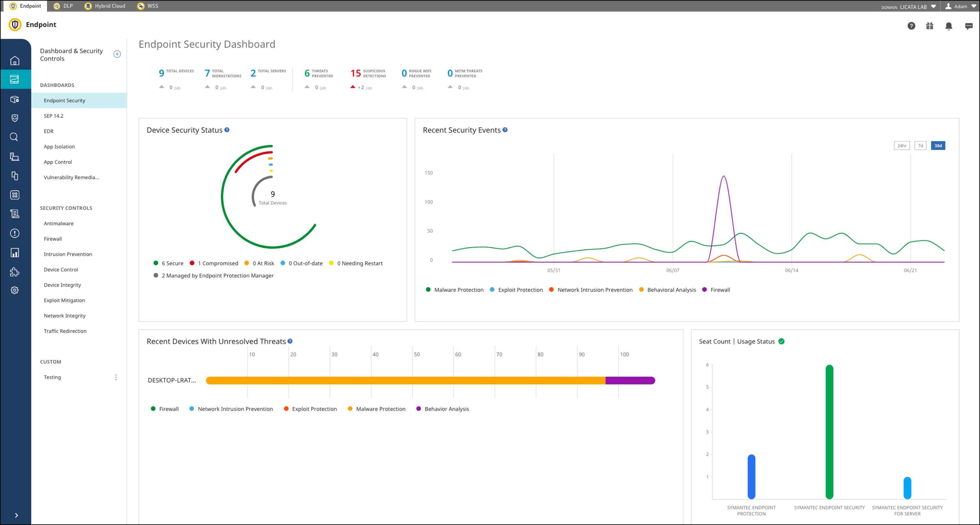Open the LICATA LAB domain dropdown

[x=913, y=6]
